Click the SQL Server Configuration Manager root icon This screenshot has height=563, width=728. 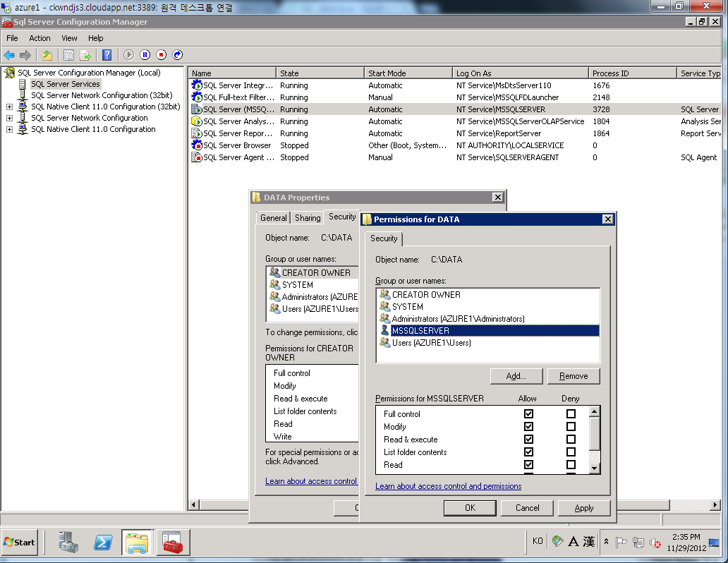(10, 73)
